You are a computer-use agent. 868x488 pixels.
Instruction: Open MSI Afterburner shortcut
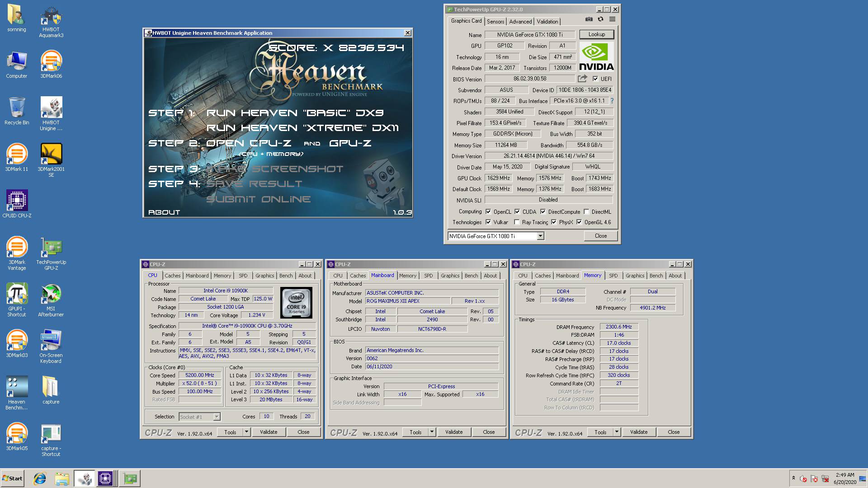(51, 300)
